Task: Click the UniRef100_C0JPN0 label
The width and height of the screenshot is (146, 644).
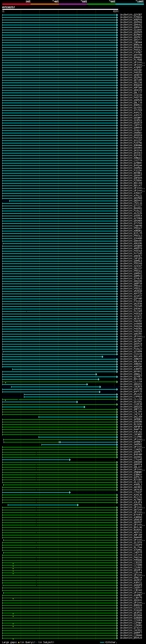Action: (131, 437)
